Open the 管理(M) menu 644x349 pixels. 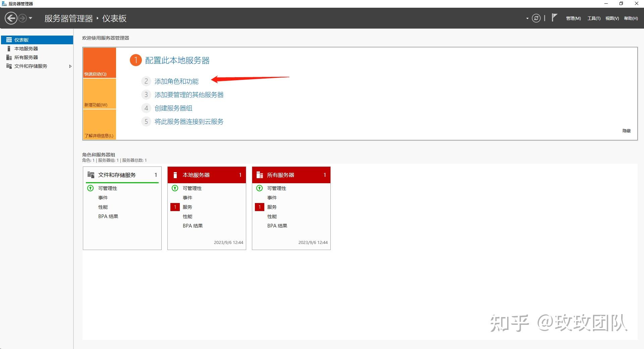(573, 18)
